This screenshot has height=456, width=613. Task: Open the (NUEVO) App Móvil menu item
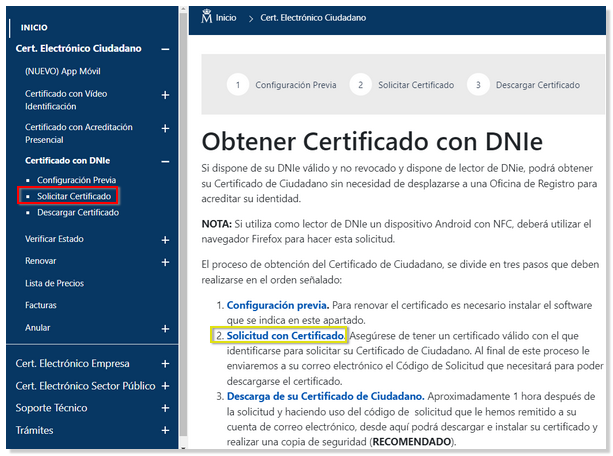click(x=62, y=71)
